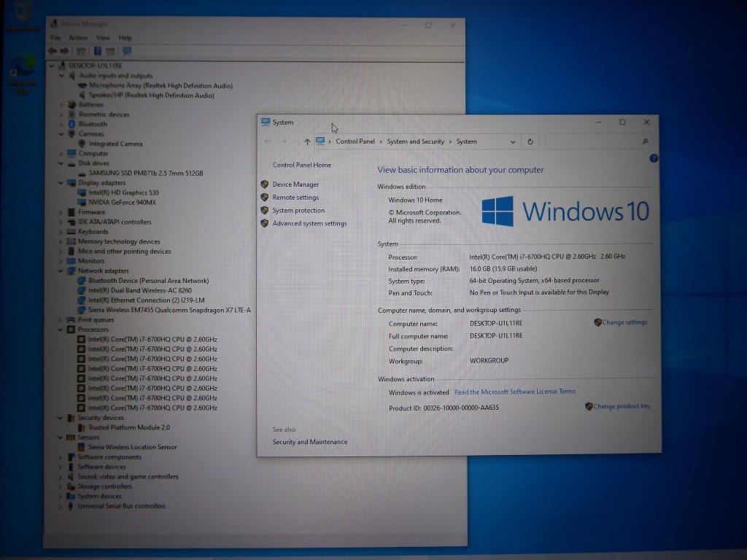Click System and Security in breadcrumb
The height and width of the screenshot is (560, 747).
pyautogui.click(x=415, y=141)
